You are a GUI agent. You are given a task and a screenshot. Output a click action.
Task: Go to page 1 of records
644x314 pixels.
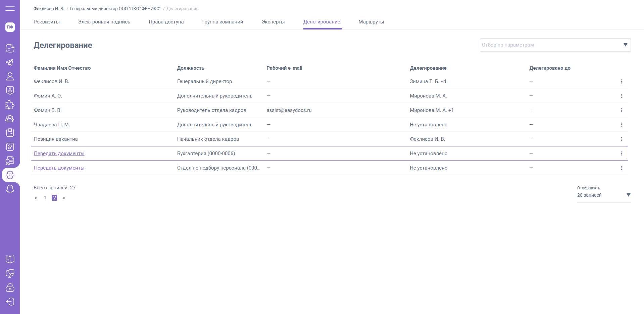click(45, 198)
